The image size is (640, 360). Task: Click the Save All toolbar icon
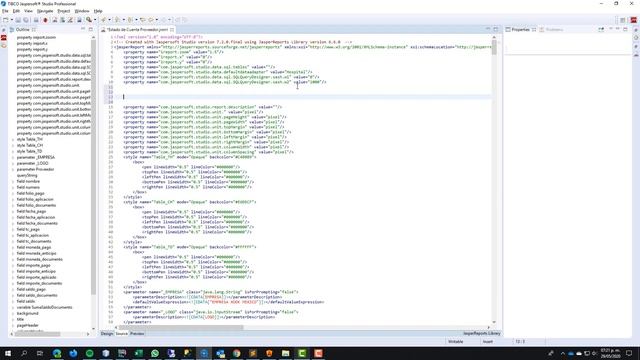pyautogui.click(x=26, y=20)
